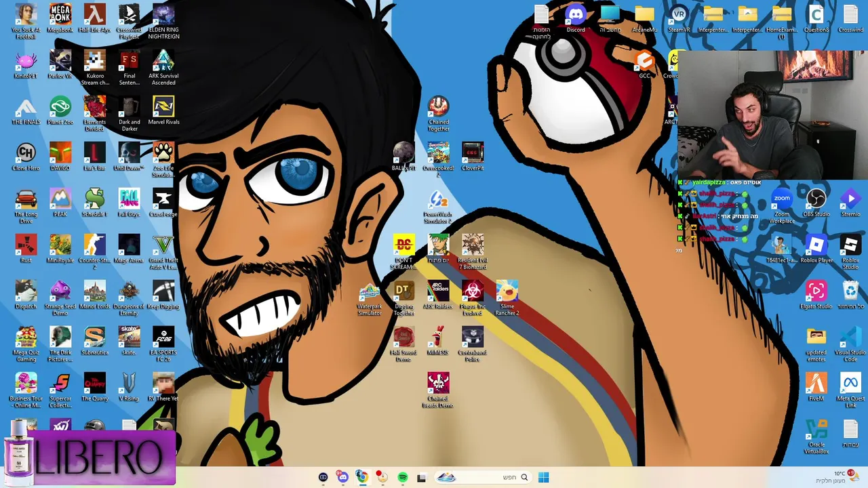Select the Until Dawn icon
Image resolution: width=868 pixels, height=488 pixels.
coord(129,157)
